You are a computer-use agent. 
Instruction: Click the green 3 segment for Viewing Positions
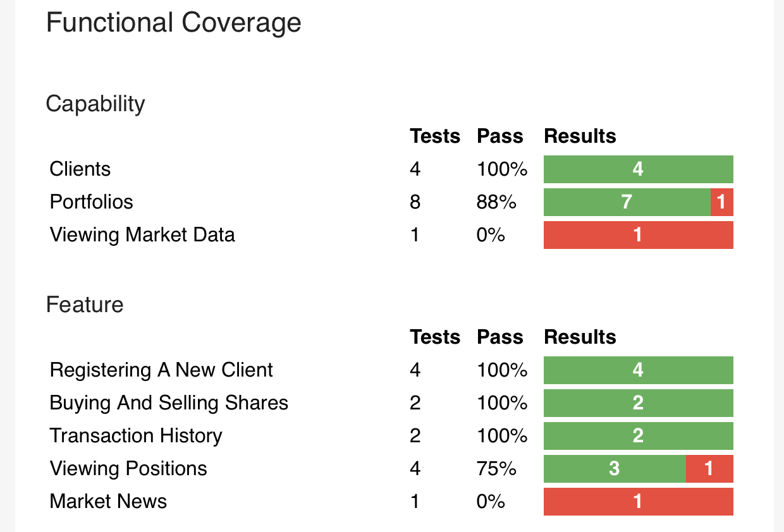pyautogui.click(x=615, y=469)
